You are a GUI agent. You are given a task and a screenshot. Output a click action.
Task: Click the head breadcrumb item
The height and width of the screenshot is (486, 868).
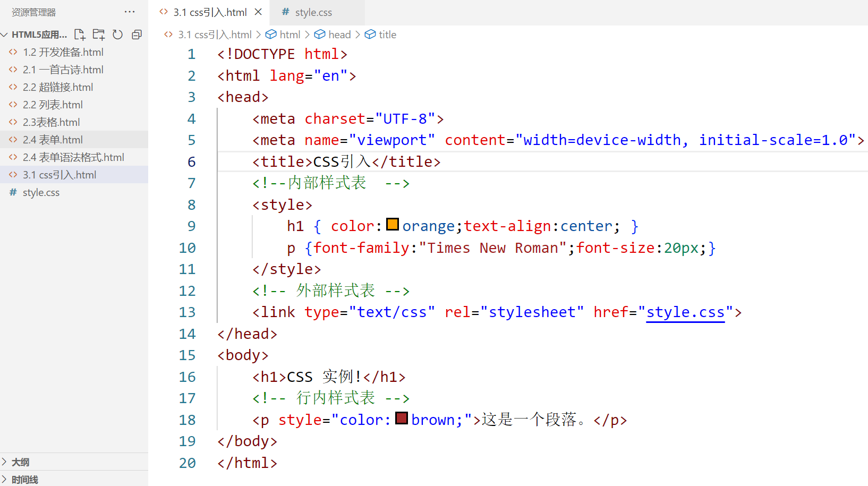339,35
